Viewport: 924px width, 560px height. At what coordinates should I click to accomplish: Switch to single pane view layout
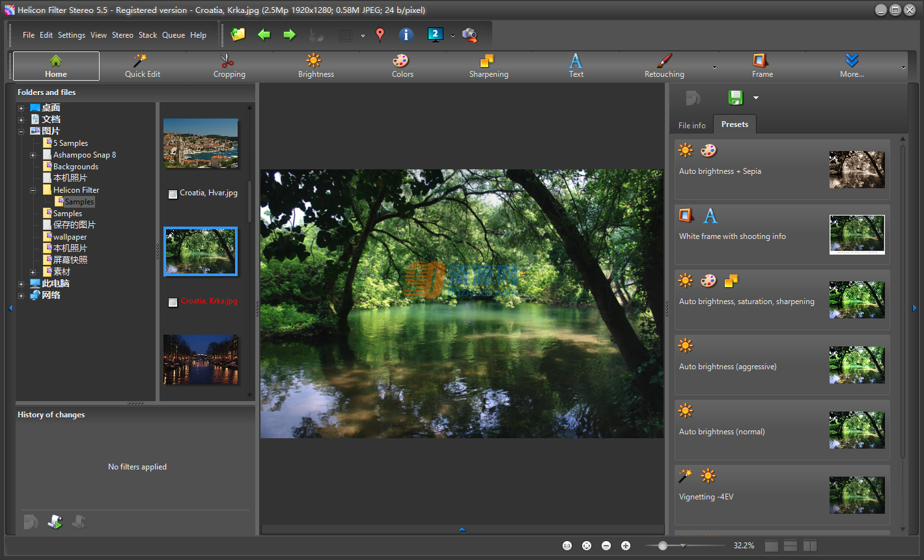click(x=771, y=546)
